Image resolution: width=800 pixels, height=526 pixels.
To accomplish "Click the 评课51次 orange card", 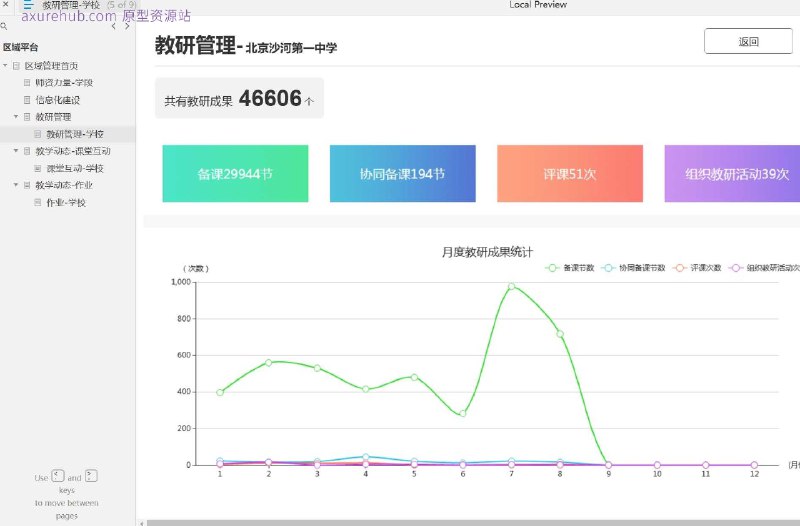I will pyautogui.click(x=570, y=173).
